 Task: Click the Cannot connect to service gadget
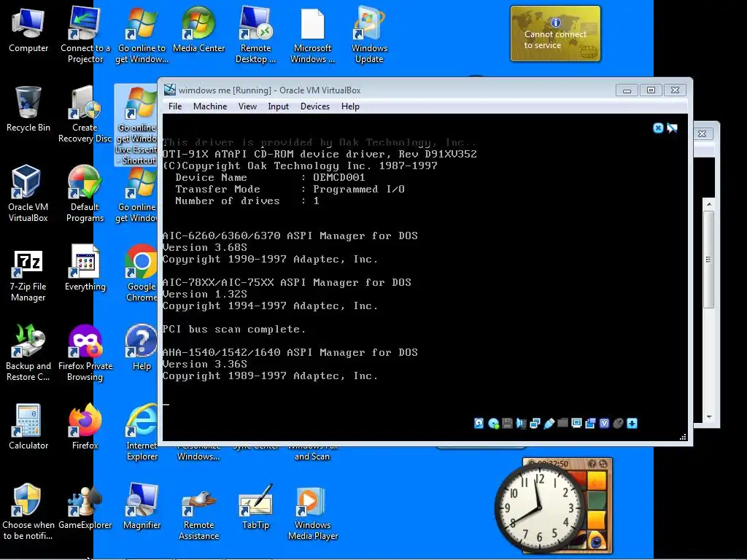[x=555, y=34]
